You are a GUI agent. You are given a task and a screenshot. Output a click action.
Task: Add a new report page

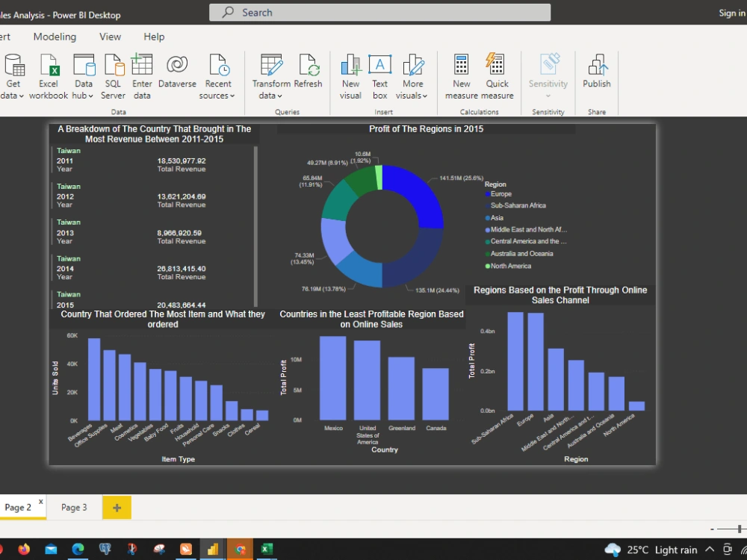click(117, 508)
